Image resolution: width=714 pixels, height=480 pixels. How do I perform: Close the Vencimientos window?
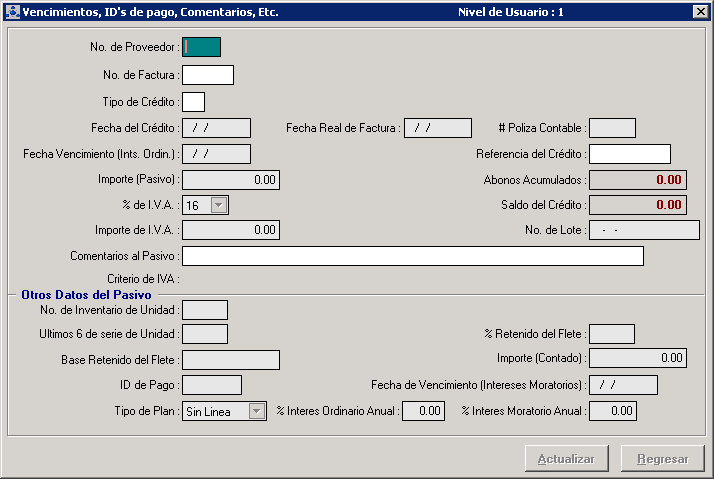700,12
